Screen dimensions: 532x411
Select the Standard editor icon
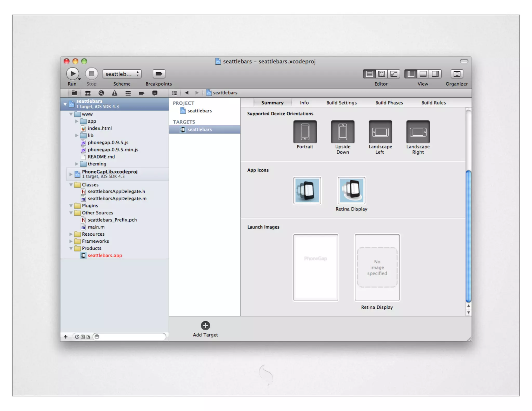[x=369, y=74]
